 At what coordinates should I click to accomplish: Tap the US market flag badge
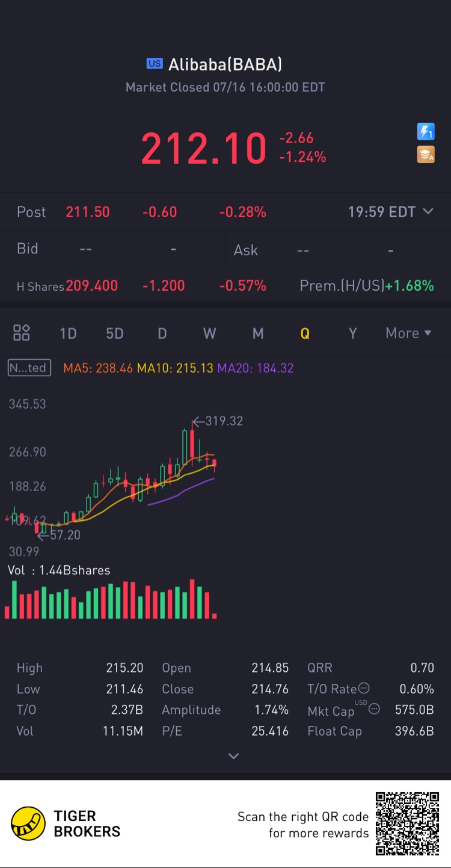(x=155, y=64)
